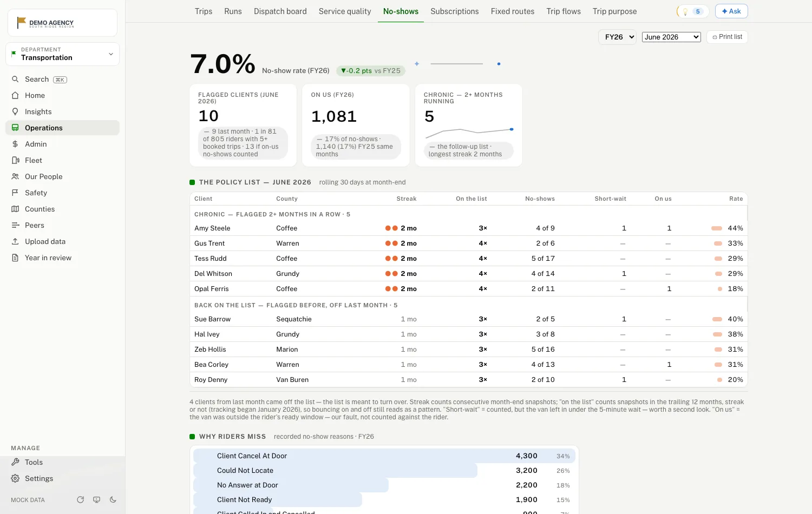The width and height of the screenshot is (812, 514).
Task: Open the June 2026 month dropdown
Action: (x=671, y=37)
